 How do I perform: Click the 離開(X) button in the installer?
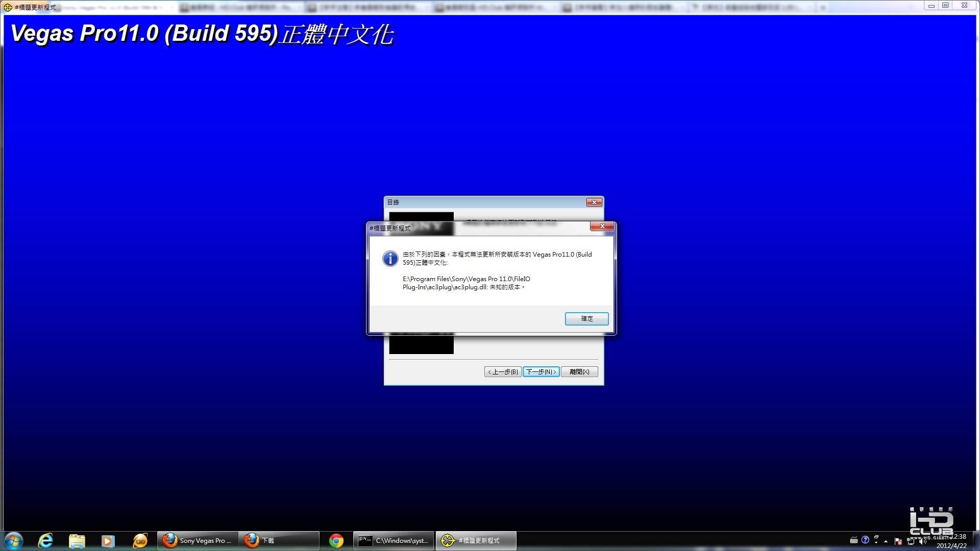point(579,372)
